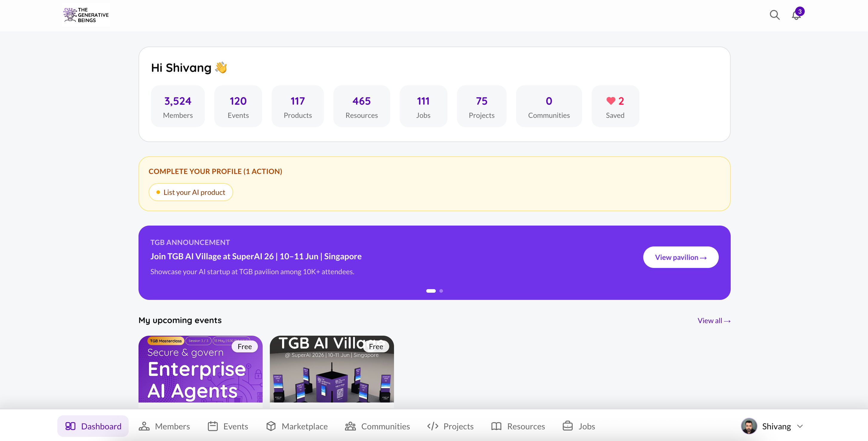Go to Dashboard in bottom navigation
The height and width of the screenshot is (441, 868).
[x=93, y=426]
